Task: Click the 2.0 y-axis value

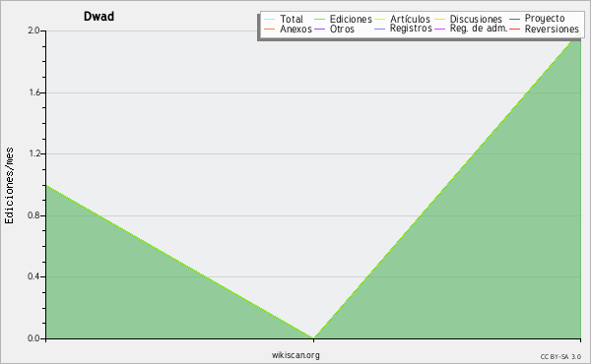Action: tap(33, 30)
